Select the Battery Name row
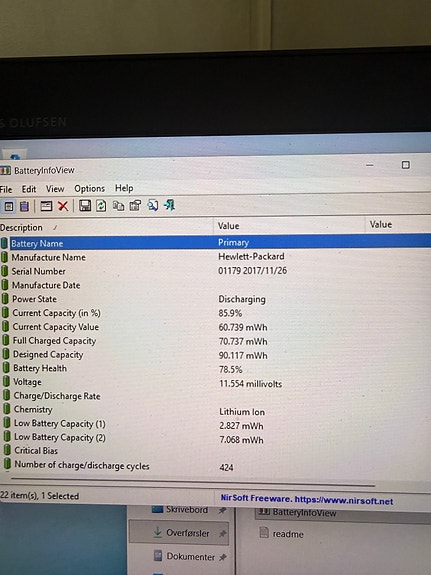Screen dimensions: 431x575 coord(216,242)
